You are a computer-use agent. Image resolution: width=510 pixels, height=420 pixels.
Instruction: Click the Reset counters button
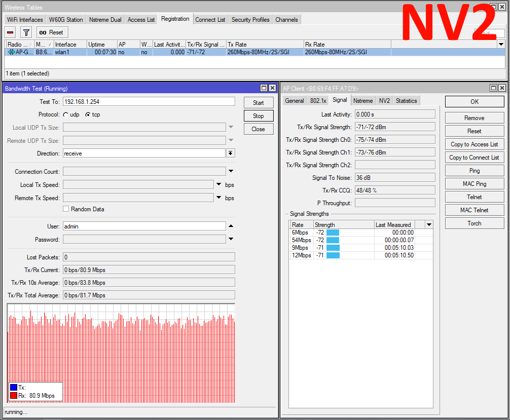coord(51,32)
